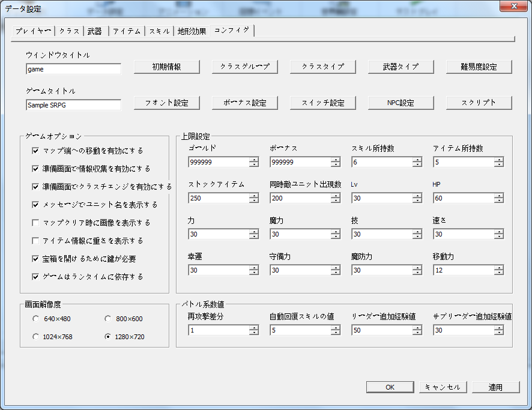532x410 pixels.
Task: Open スイッチ設定
Action: click(322, 103)
